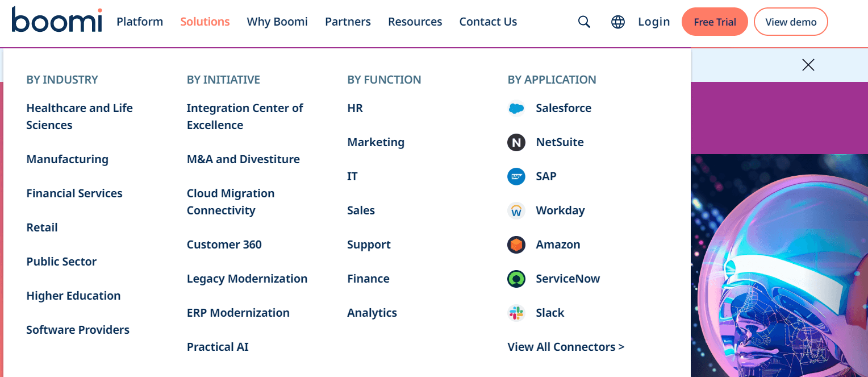Screen dimensions: 868x377
Task: Open the Solutions menu
Action: click(205, 22)
